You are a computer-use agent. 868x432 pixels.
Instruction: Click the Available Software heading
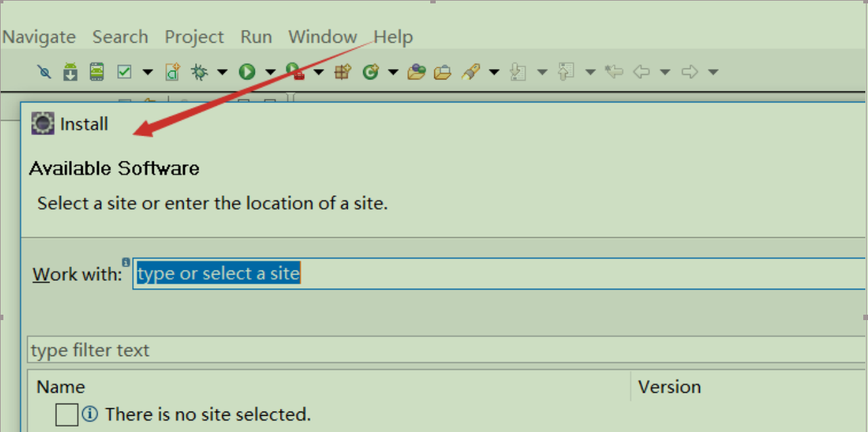click(115, 168)
